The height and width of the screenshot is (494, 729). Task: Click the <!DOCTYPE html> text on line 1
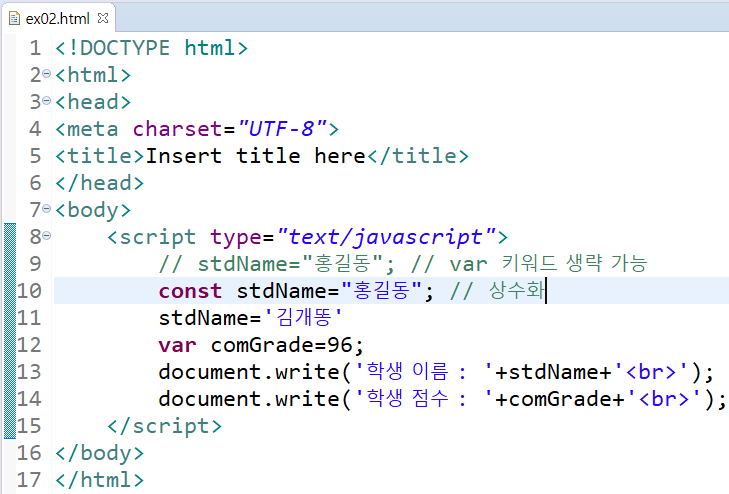[x=152, y=48]
